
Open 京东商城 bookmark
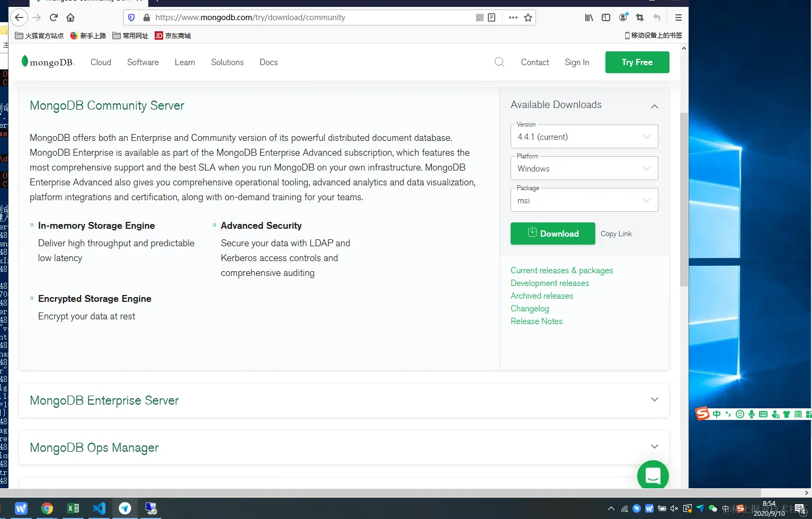pyautogui.click(x=173, y=35)
